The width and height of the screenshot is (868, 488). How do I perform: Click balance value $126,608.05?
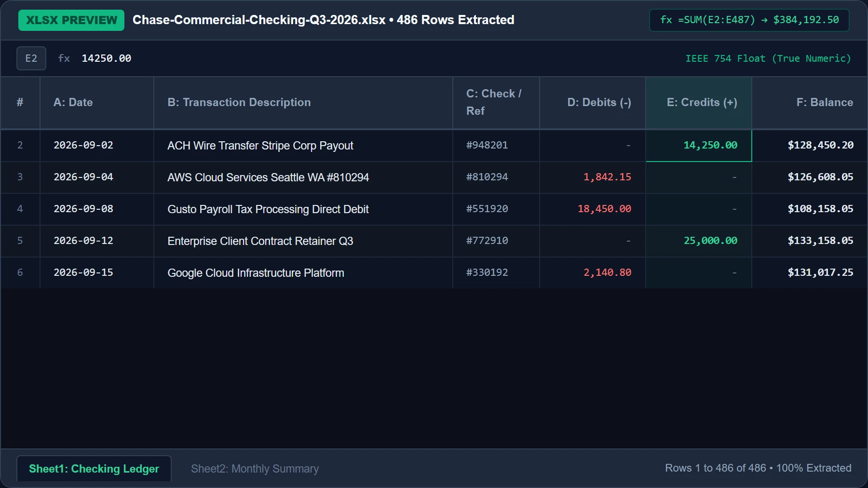click(x=820, y=177)
